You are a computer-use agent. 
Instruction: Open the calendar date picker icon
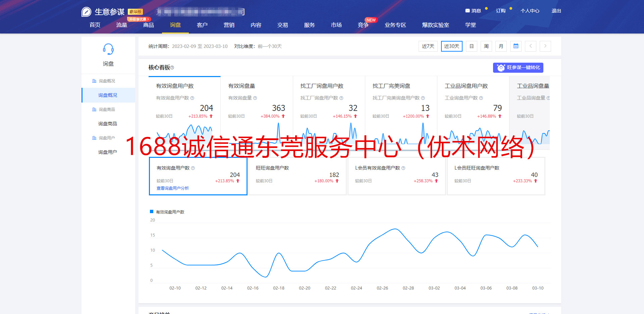pyautogui.click(x=516, y=46)
